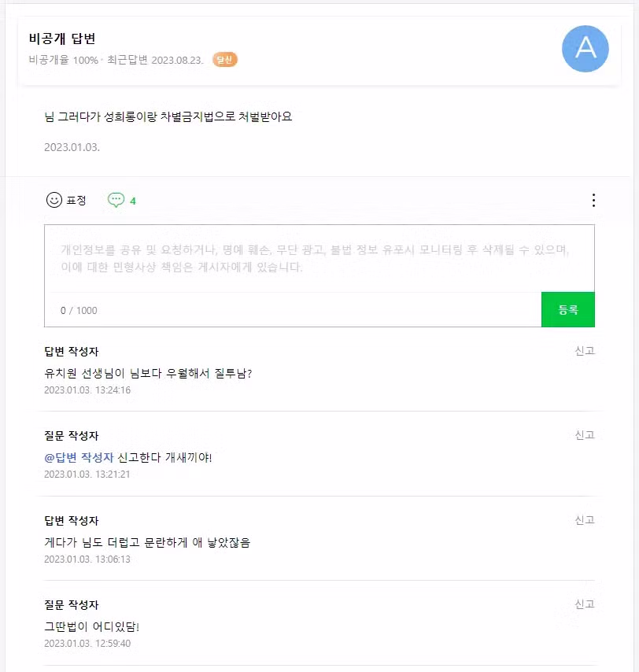Click 신고 beside '그딴법이 어디있담!' comment
This screenshot has width=639, height=672.
(x=585, y=604)
